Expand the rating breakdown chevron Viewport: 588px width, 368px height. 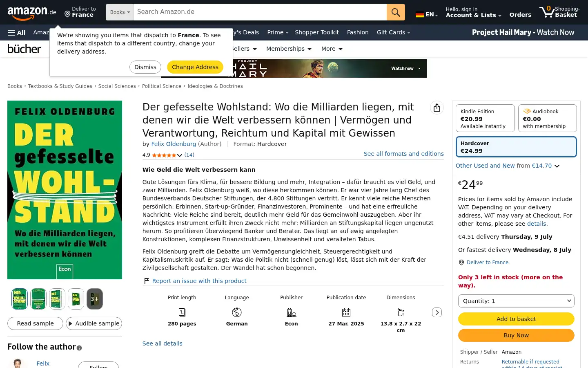180,155
